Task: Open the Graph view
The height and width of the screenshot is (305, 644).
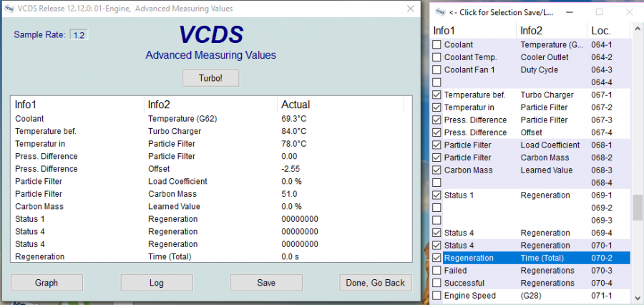Action: 47,282
